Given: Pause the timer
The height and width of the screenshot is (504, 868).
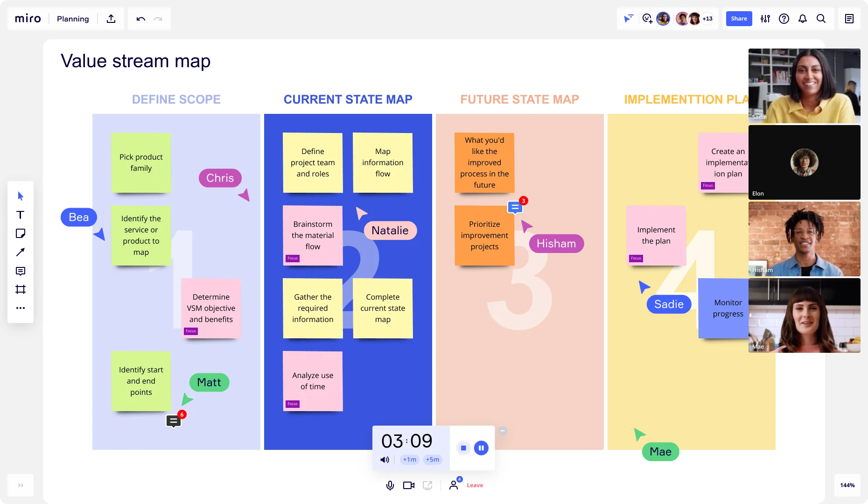Looking at the screenshot, I should tap(481, 448).
